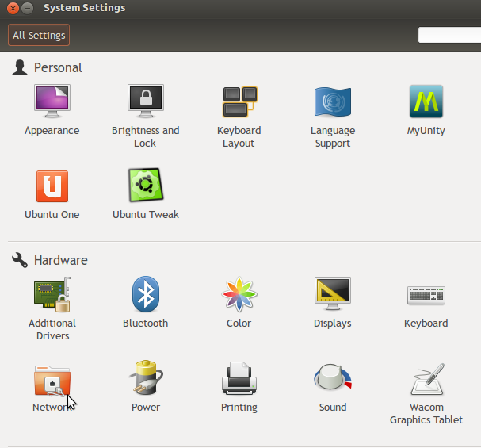481x448 pixels.
Task: Launch the Ubuntu Tweak icon
Action: (x=146, y=185)
